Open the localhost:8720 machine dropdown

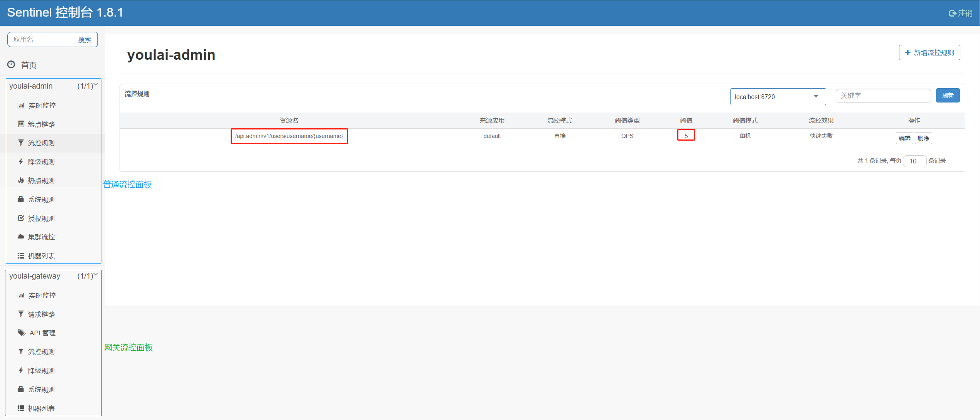[x=778, y=97]
